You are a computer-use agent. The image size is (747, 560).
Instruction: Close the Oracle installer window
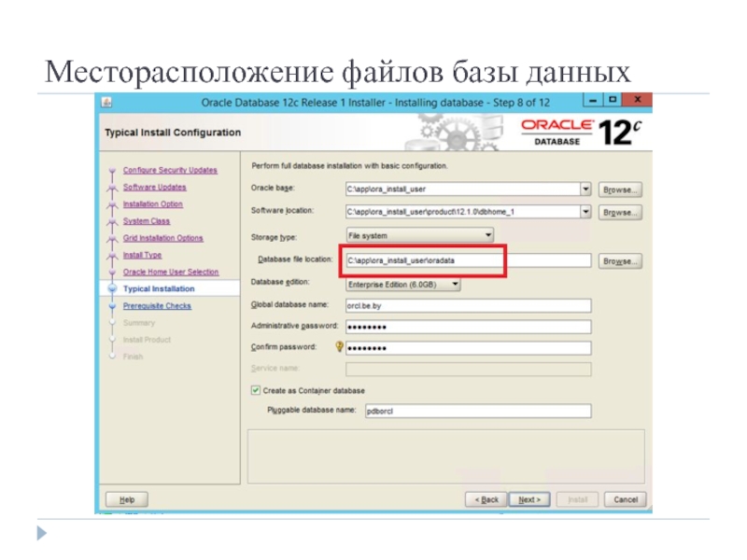tap(638, 100)
